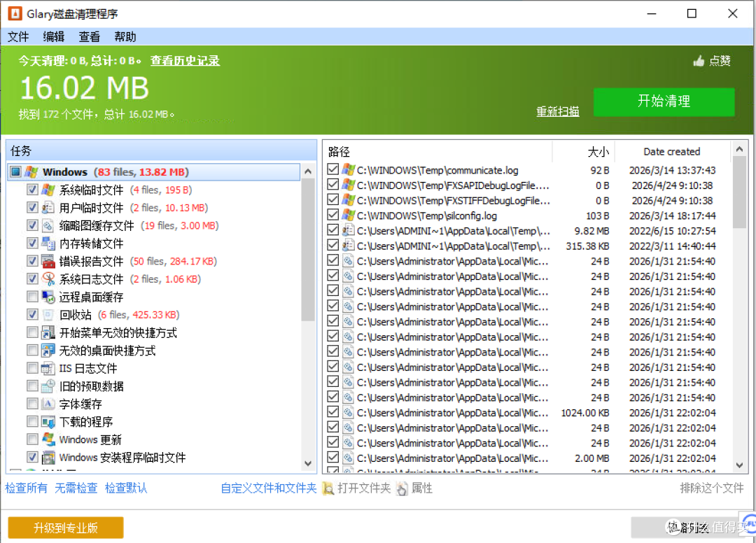Click the silconfig.log file icon
The height and width of the screenshot is (543, 756).
[x=348, y=216]
